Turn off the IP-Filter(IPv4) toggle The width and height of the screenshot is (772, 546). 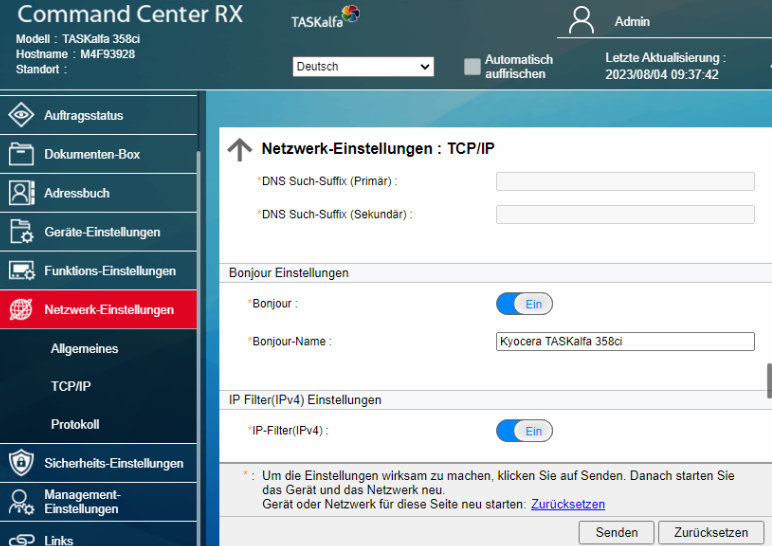tap(524, 431)
